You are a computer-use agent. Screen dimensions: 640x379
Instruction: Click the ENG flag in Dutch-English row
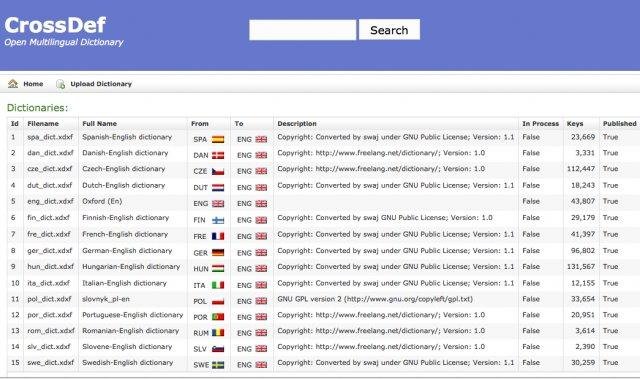tap(261, 188)
